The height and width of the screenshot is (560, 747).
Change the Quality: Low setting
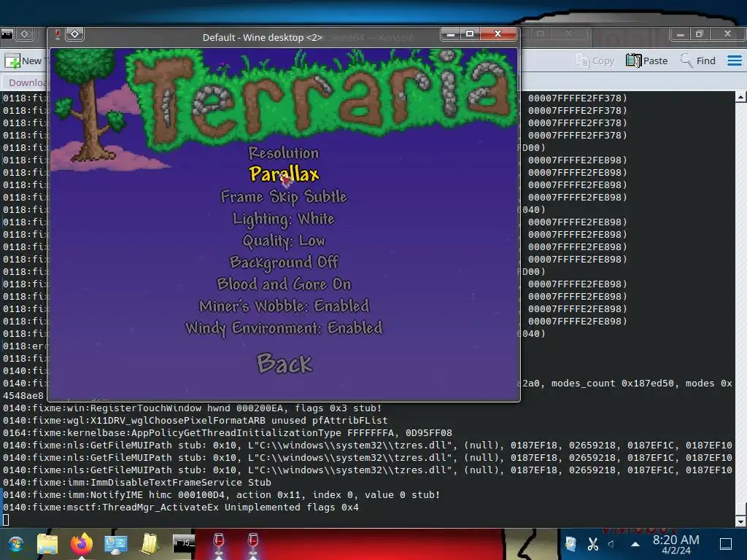[x=284, y=241]
